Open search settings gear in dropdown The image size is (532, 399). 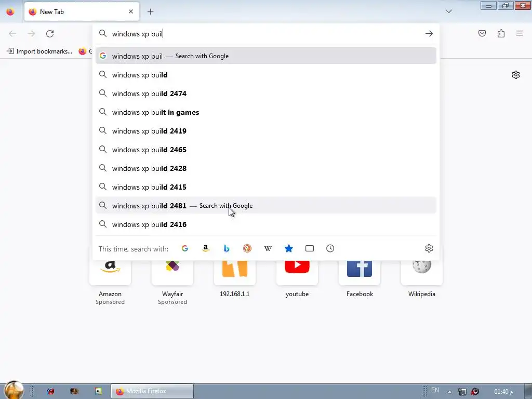click(x=429, y=248)
